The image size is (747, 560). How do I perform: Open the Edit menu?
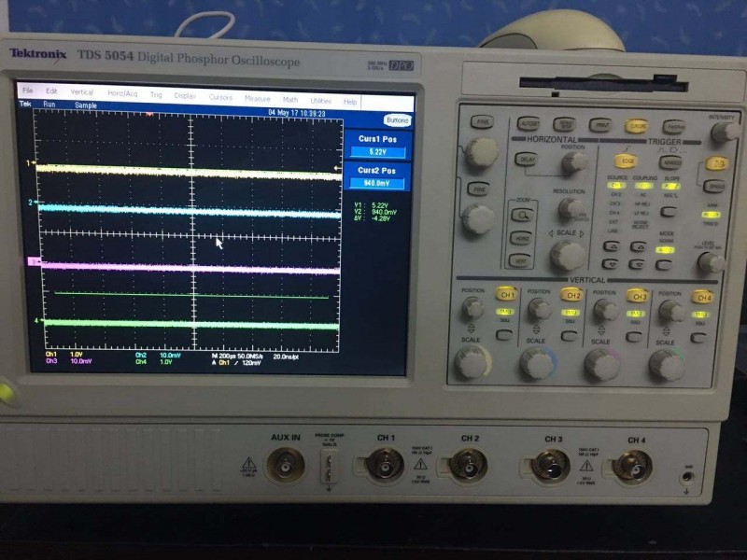(51, 91)
